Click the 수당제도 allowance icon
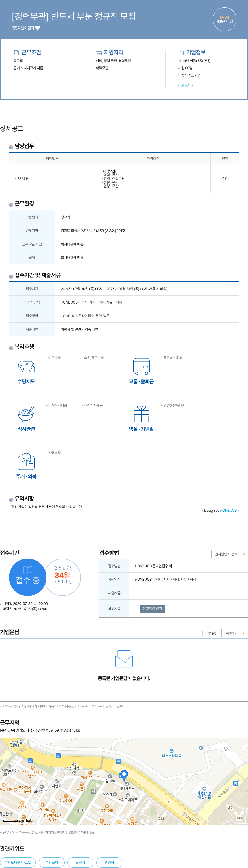This screenshot has width=248, height=868. coord(26,366)
